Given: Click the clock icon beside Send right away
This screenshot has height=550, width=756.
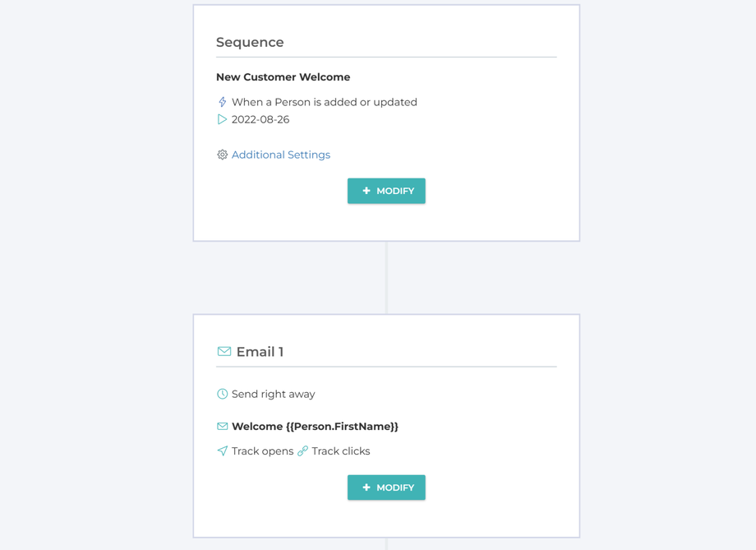Looking at the screenshot, I should click(222, 394).
